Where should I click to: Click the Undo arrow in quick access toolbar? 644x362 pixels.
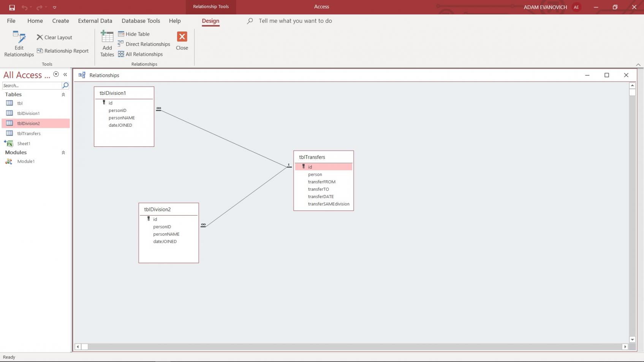(x=24, y=7)
